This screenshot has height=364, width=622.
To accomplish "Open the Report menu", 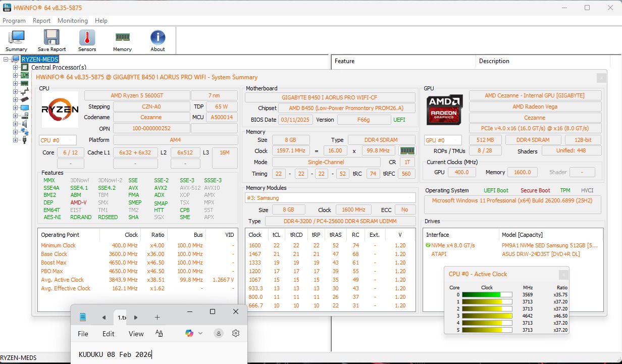I will (41, 21).
